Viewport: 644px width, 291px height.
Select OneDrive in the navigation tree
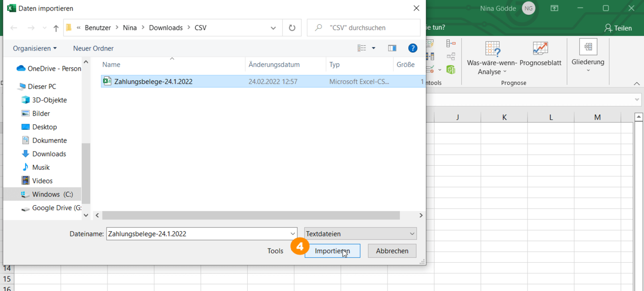click(48, 68)
